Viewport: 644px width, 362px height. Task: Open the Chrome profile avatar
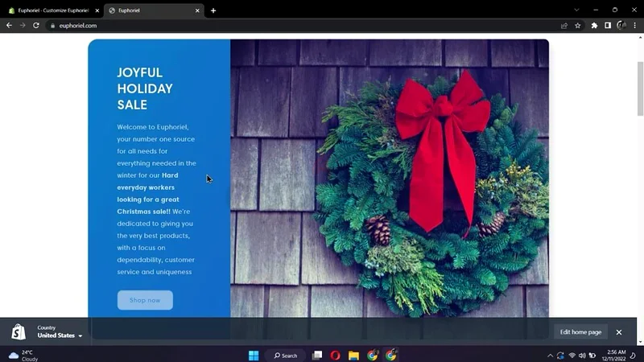tap(621, 26)
